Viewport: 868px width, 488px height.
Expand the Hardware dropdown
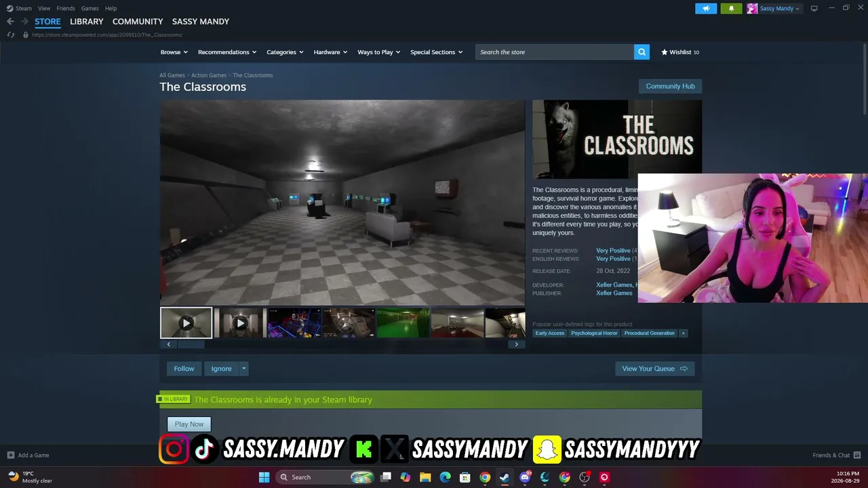pyautogui.click(x=330, y=52)
